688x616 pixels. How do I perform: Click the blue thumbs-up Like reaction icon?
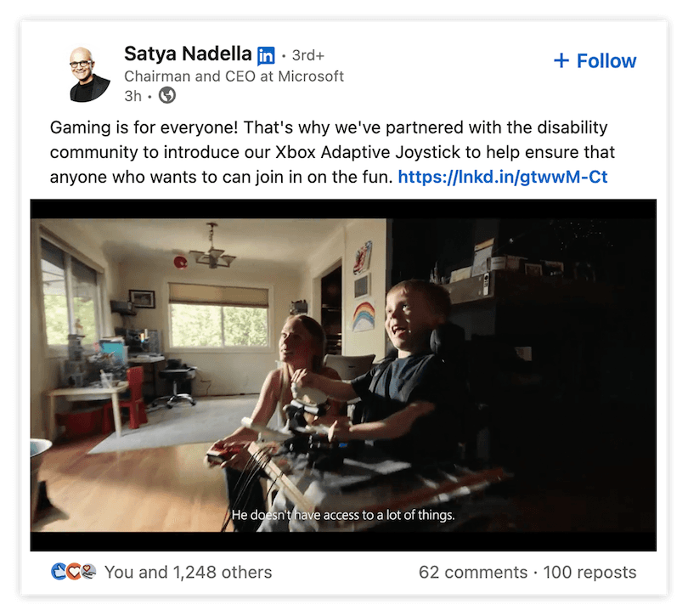point(58,572)
